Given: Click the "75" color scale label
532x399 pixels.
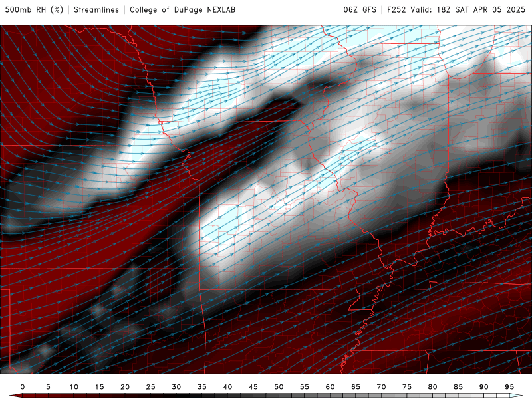Looking at the screenshot, I should point(407,387).
